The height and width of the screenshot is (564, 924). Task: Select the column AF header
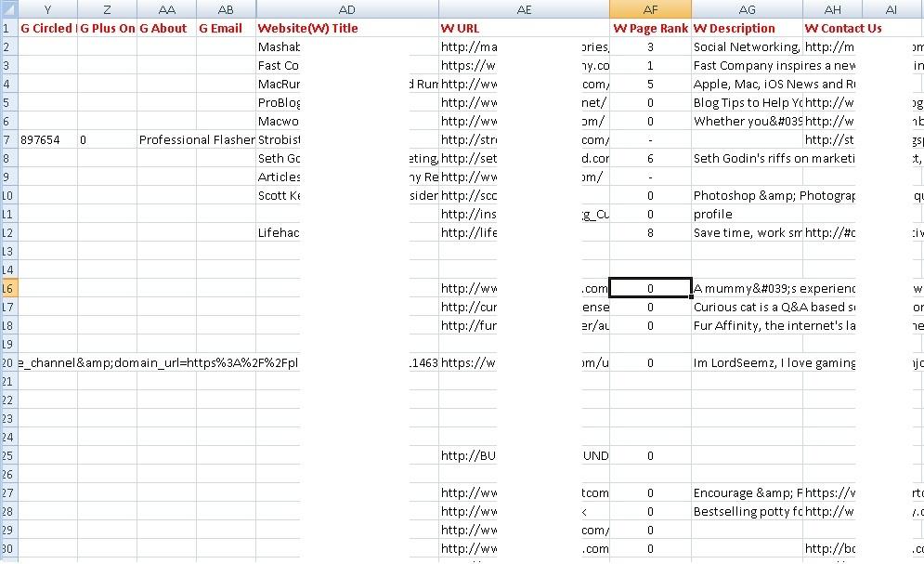(650, 9)
